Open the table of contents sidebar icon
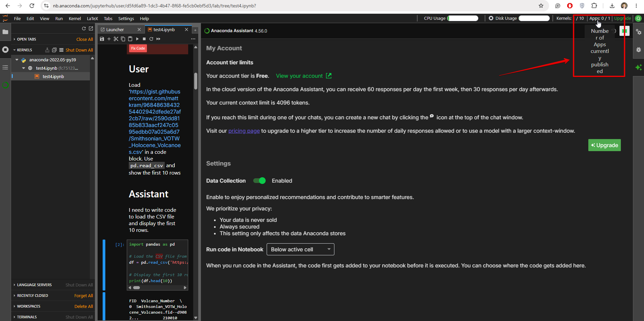Viewport: 644px width, 321px height. point(5,67)
